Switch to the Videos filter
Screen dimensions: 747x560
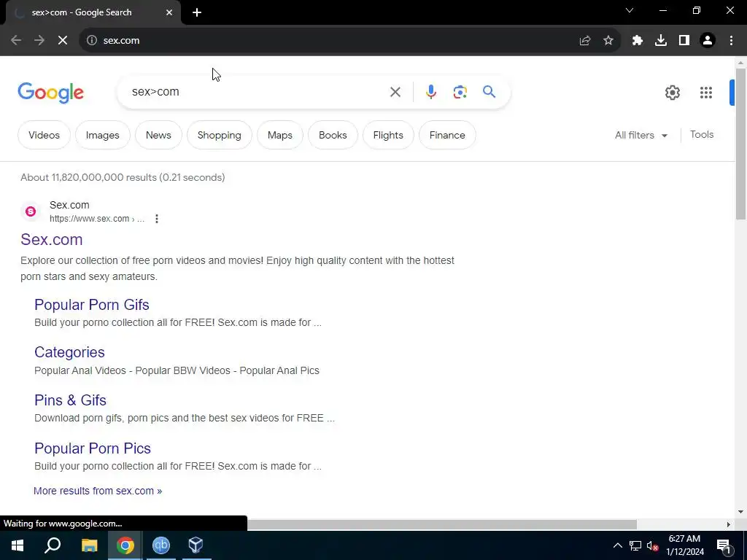(x=44, y=135)
